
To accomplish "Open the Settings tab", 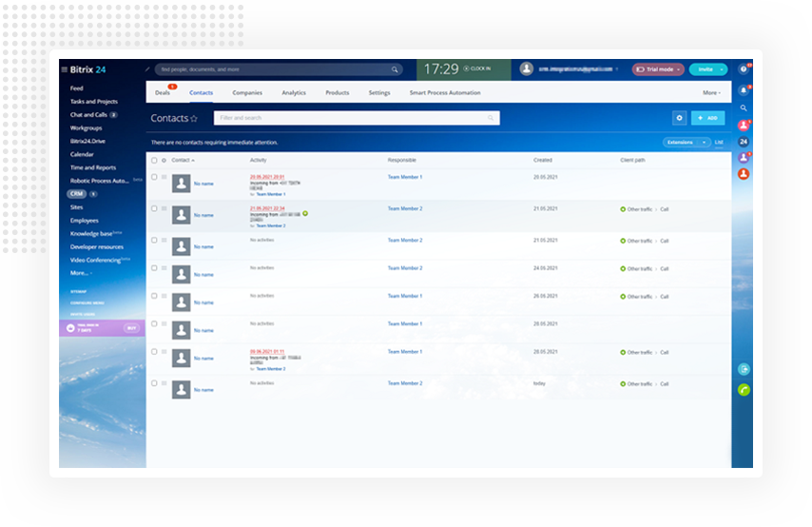I will (x=379, y=93).
